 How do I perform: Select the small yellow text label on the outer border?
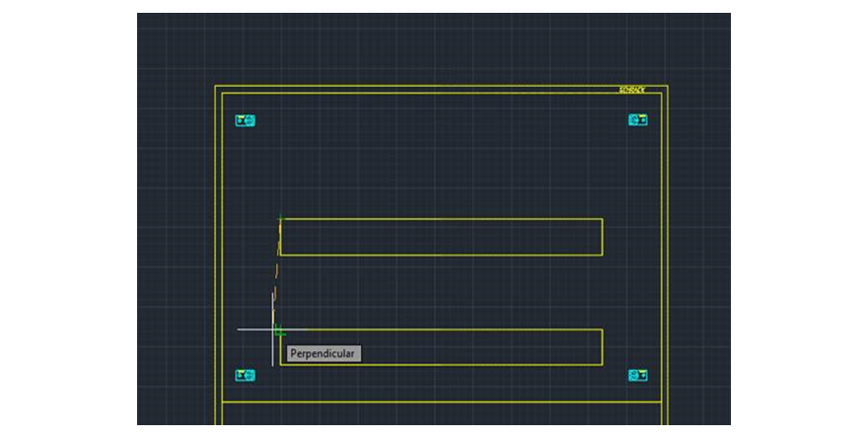[632, 90]
